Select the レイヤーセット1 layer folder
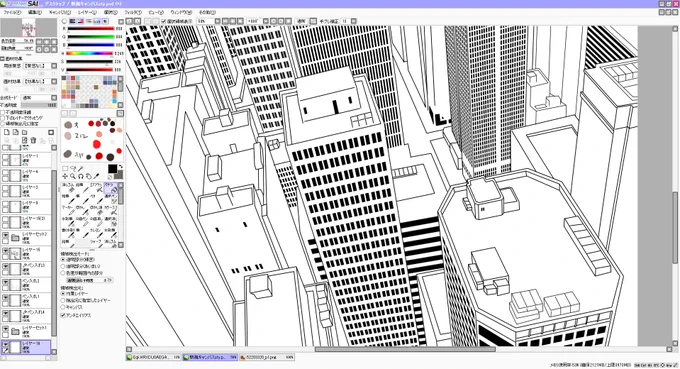 point(26,331)
